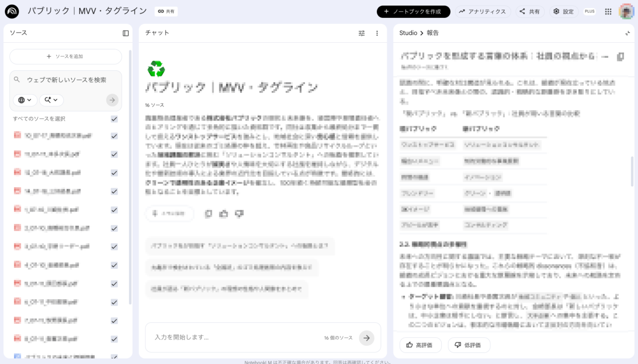This screenshot has height=364, width=638.
Task: Open Analytics from top bar
Action: tap(482, 11)
